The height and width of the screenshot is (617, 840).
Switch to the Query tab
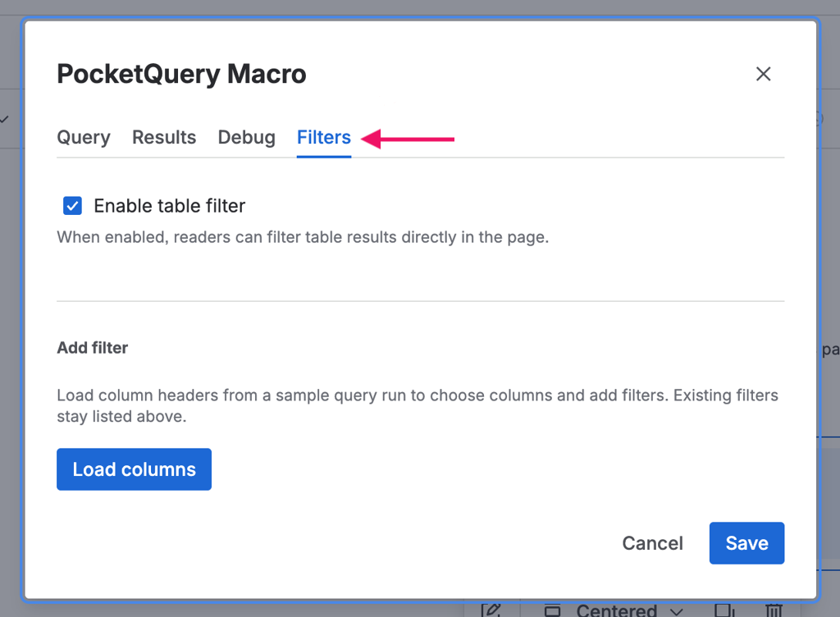tap(84, 138)
